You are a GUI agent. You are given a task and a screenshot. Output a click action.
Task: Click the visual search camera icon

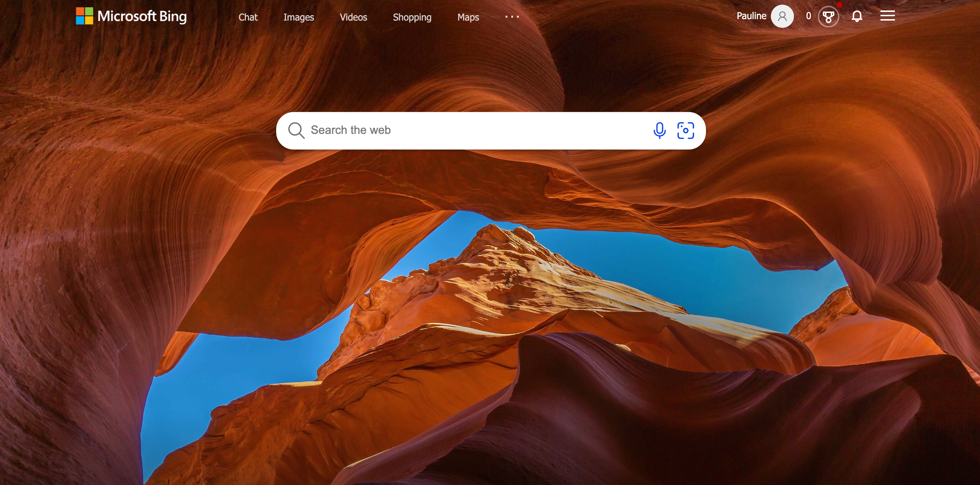click(x=687, y=131)
